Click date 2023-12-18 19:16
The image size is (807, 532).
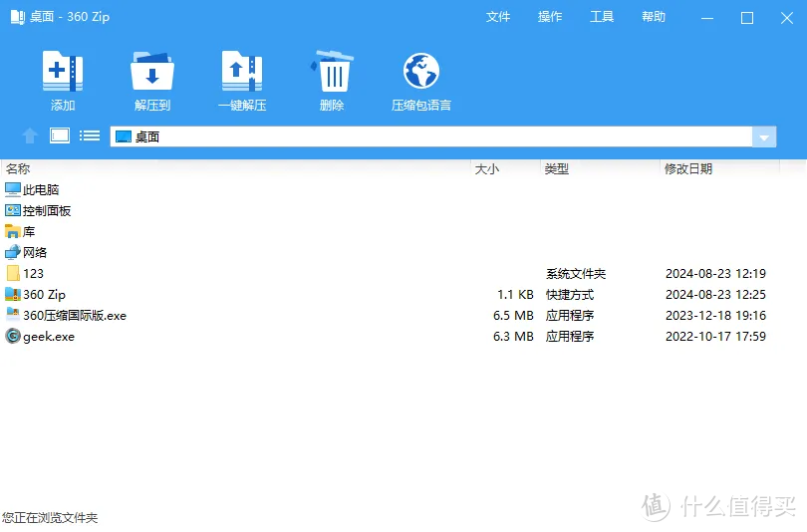click(716, 316)
